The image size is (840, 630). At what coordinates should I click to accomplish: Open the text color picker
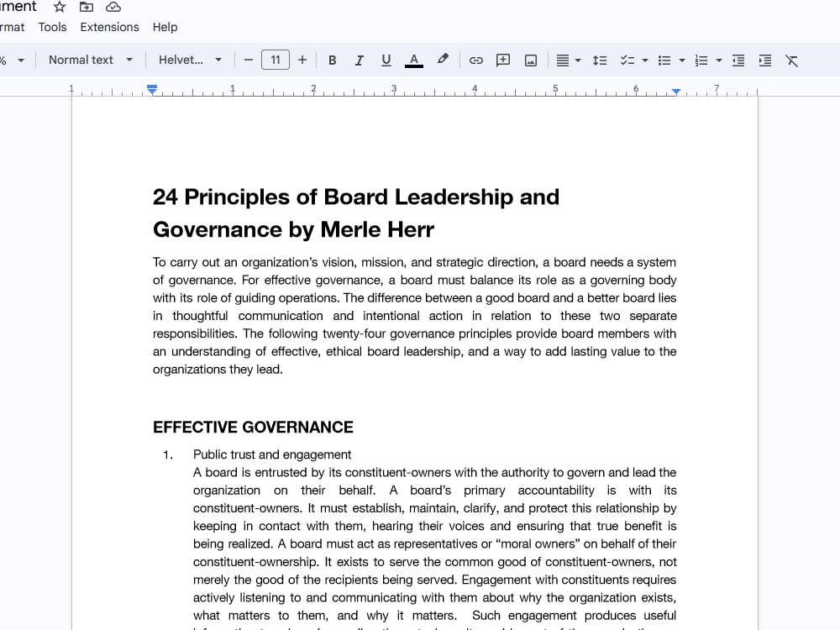[x=413, y=60]
